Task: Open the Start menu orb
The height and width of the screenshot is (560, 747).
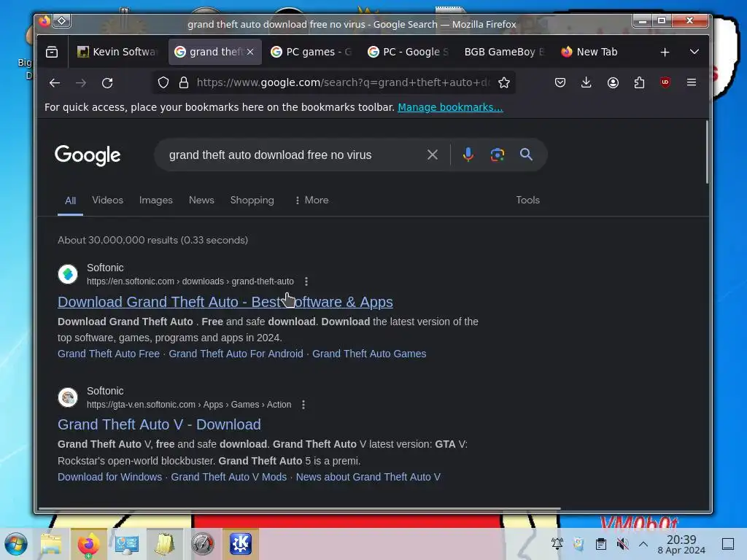Action: 16,544
